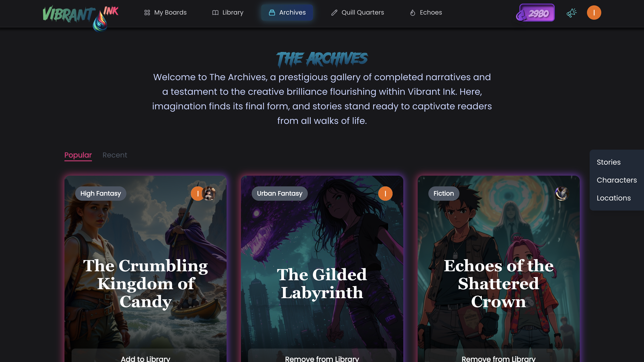
Task: Select Characters in the side filter panel
Action: click(616, 180)
